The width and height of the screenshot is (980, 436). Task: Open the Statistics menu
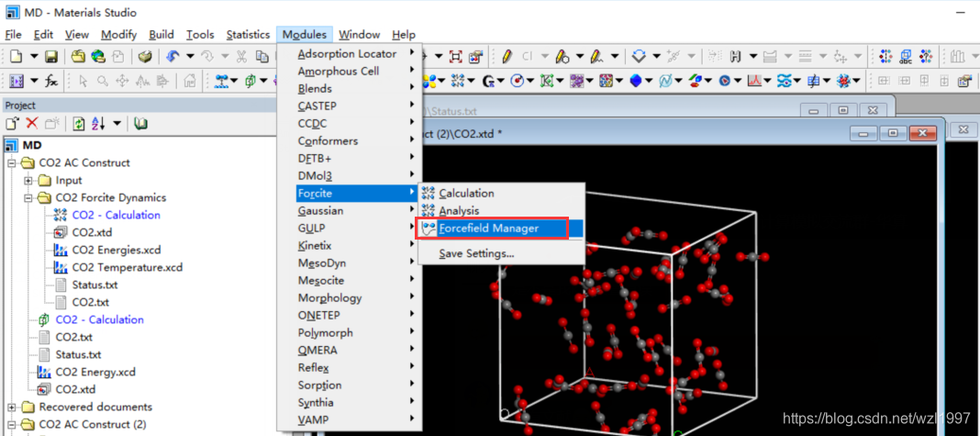point(248,34)
